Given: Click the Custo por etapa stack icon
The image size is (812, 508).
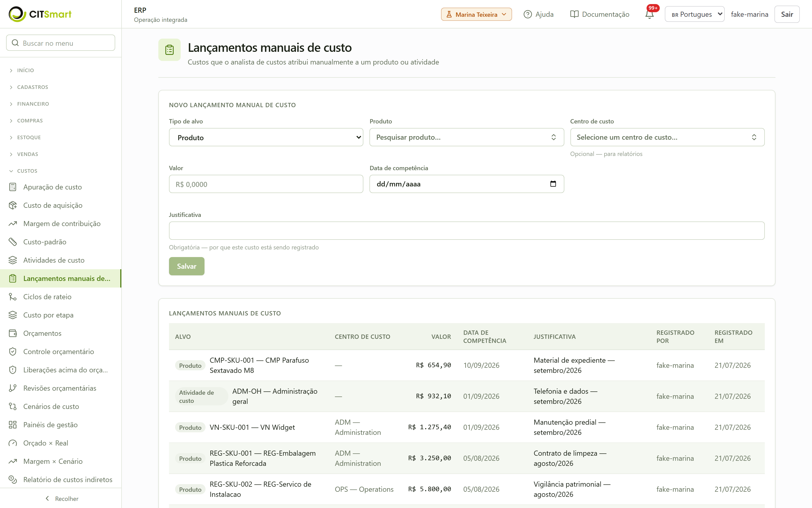Looking at the screenshot, I should coord(13,315).
